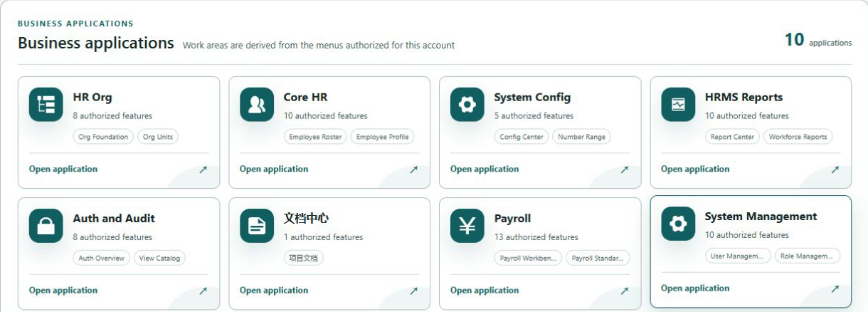868x312 pixels.
Task: Select the Org Units tag
Action: click(x=158, y=137)
